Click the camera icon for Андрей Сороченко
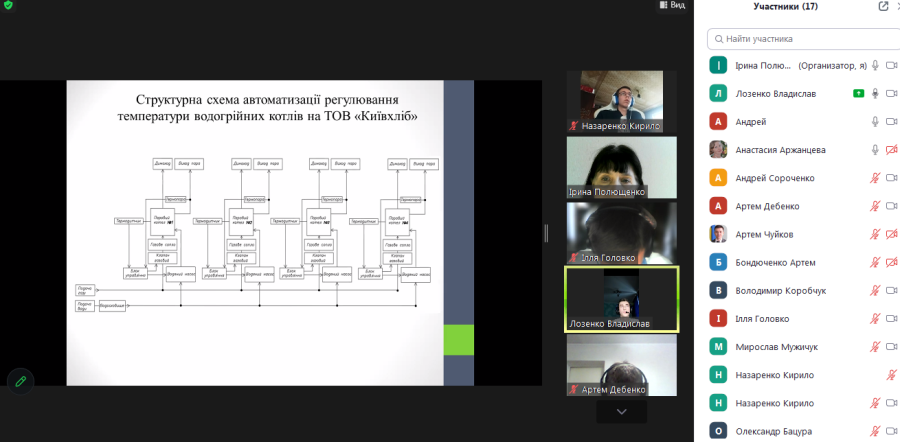This screenshot has height=442, width=900. 891,178
